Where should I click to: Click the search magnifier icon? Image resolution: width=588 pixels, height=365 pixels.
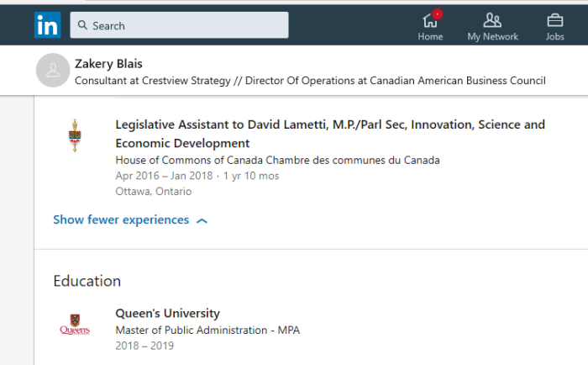click(x=82, y=25)
